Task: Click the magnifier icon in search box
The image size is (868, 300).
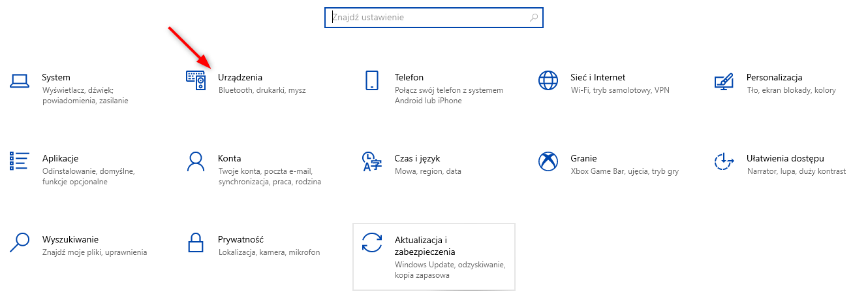Action: 534,18
